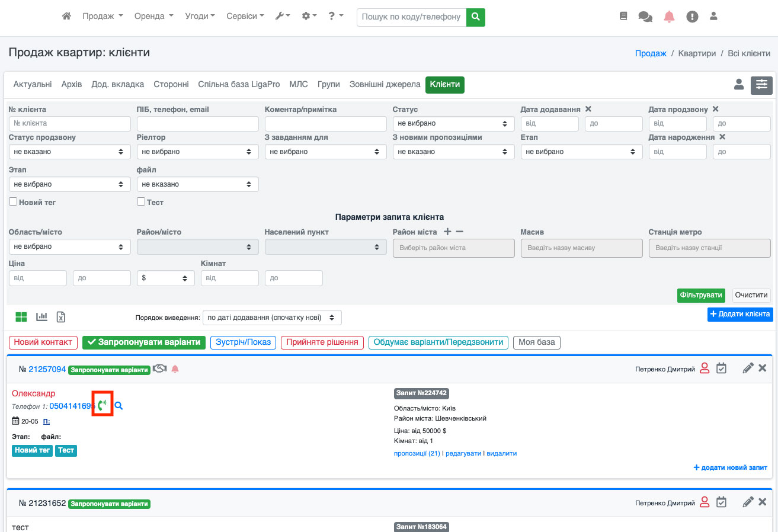Switch to the chart statistics view icon
This screenshot has height=532, width=778.
pos(41,317)
